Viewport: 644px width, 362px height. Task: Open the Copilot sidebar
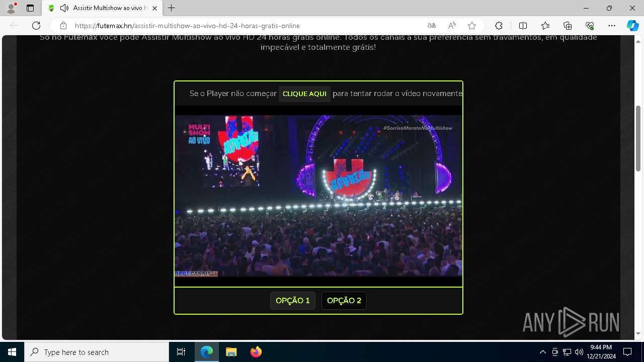632,26
